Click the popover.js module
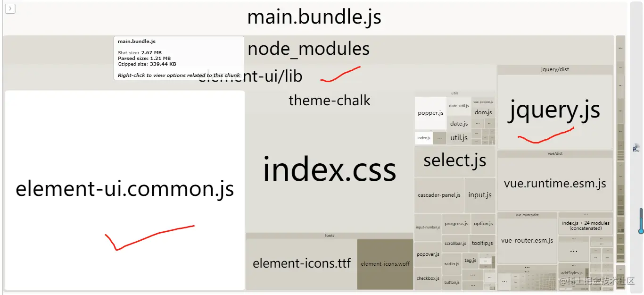644x295 pixels. 428,254
